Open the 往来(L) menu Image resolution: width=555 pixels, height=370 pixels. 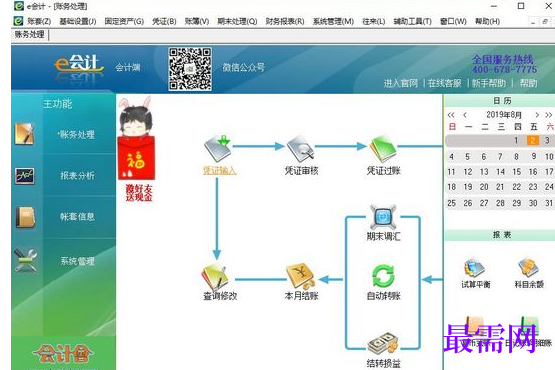pyautogui.click(x=373, y=21)
